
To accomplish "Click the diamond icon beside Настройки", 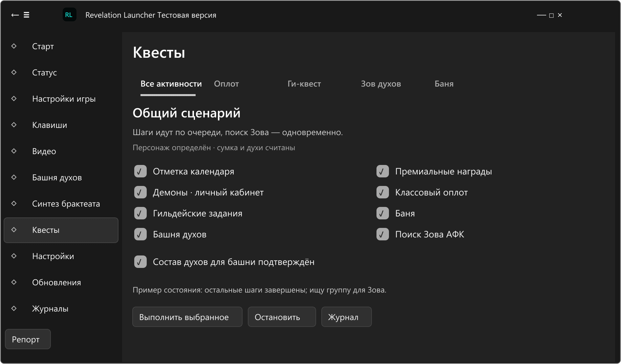I will click(x=14, y=256).
